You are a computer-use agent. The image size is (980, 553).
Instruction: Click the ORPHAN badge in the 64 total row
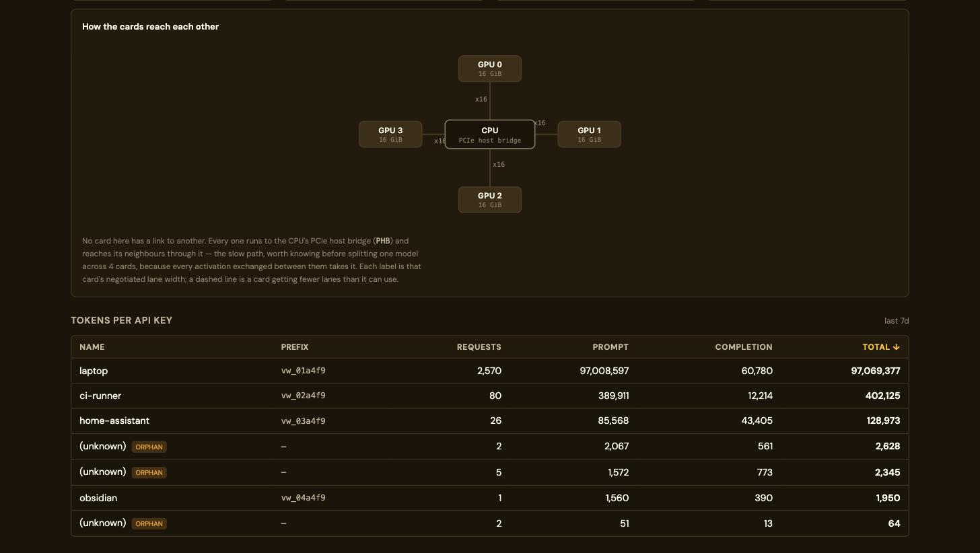(149, 523)
